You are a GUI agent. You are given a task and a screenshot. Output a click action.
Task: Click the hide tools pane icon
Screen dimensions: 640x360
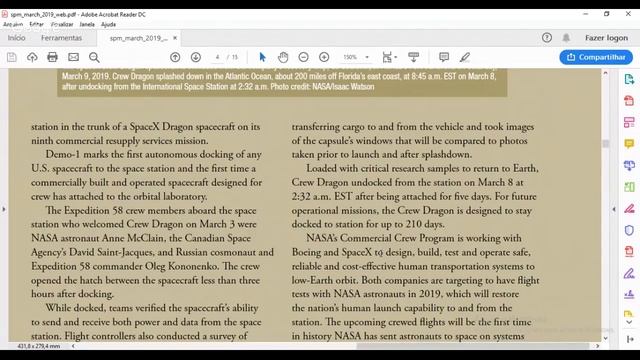tap(630, 339)
